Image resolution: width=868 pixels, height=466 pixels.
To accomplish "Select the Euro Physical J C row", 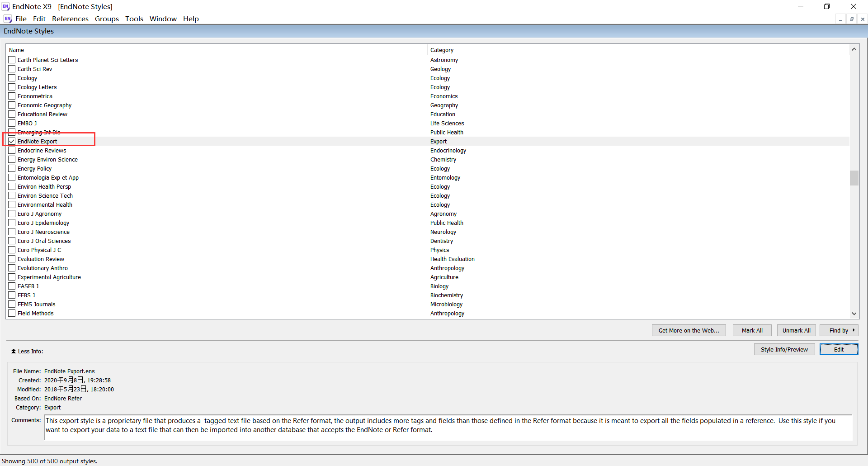I will click(428, 250).
